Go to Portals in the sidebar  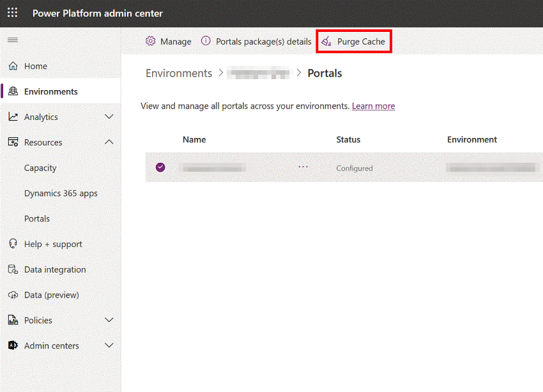click(x=37, y=219)
